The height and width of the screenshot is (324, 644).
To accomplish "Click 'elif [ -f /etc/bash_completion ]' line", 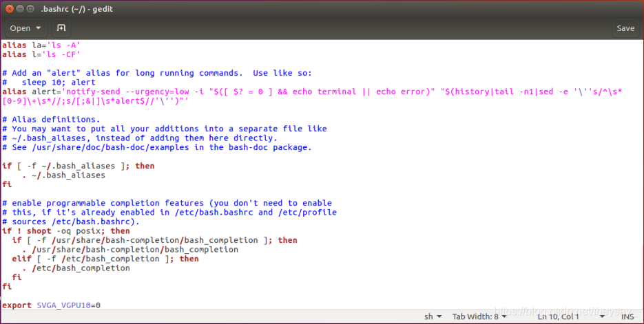I will coord(105,259).
